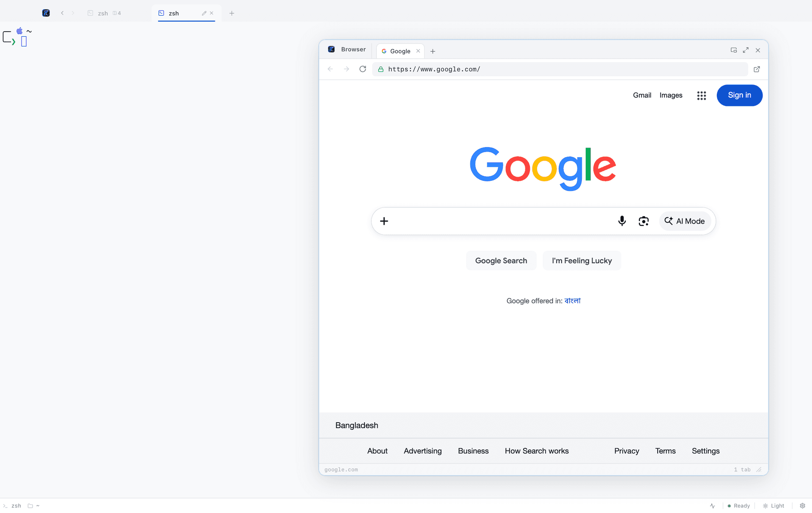Toggle the Light theme switch
Viewport: 812px width, 513px height.
774,506
